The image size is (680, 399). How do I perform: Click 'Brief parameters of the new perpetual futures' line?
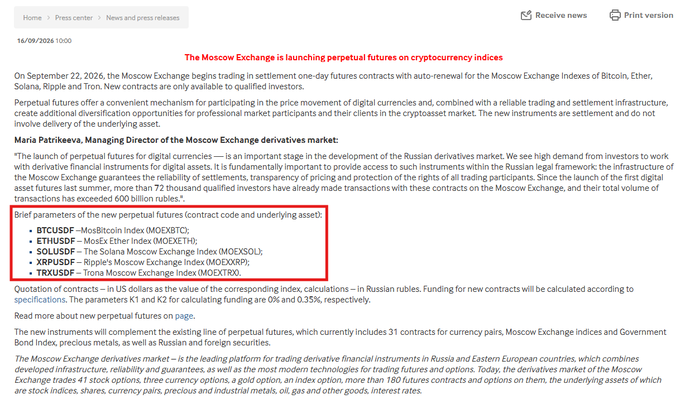(168, 215)
